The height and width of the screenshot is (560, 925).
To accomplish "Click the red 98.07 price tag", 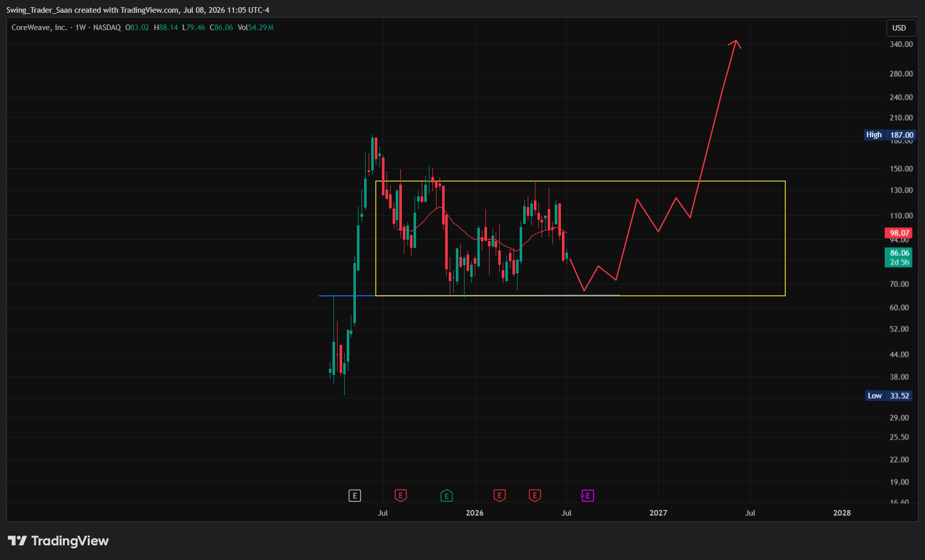I will click(900, 233).
